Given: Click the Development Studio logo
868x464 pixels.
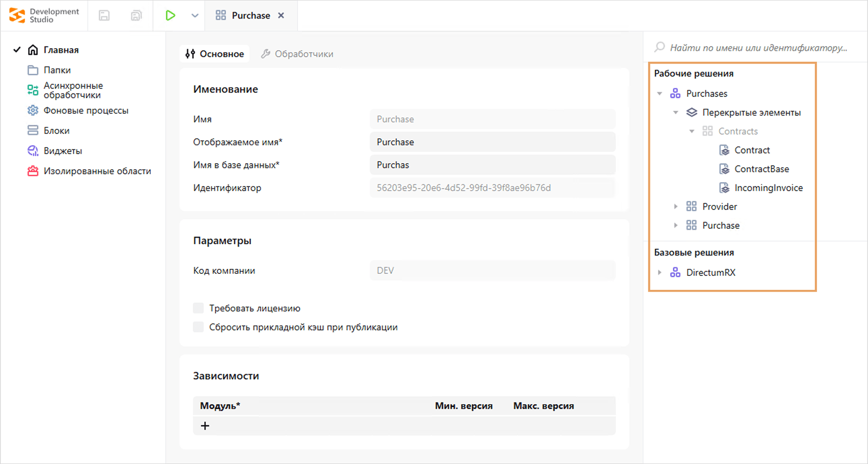Looking at the screenshot, I should [x=43, y=15].
